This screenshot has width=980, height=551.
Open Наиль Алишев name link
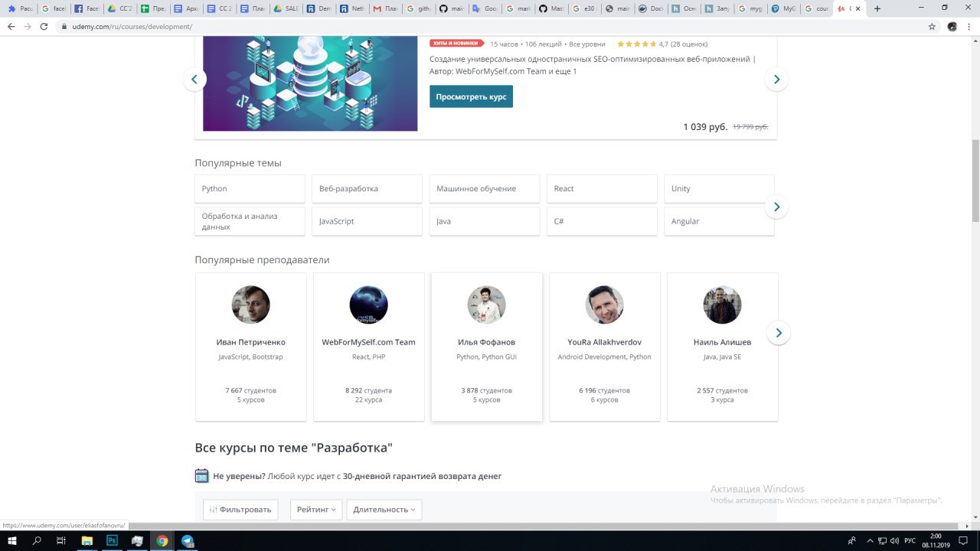pyautogui.click(x=723, y=342)
